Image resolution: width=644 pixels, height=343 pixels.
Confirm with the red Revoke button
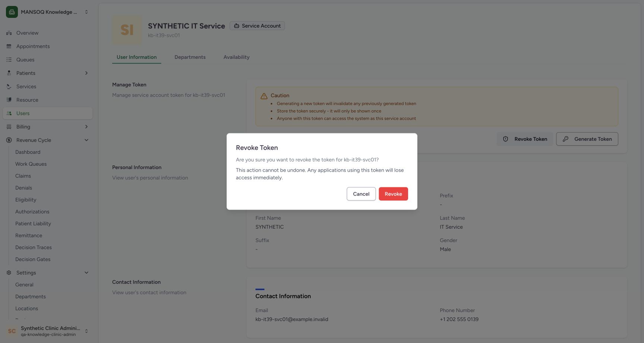coord(393,194)
